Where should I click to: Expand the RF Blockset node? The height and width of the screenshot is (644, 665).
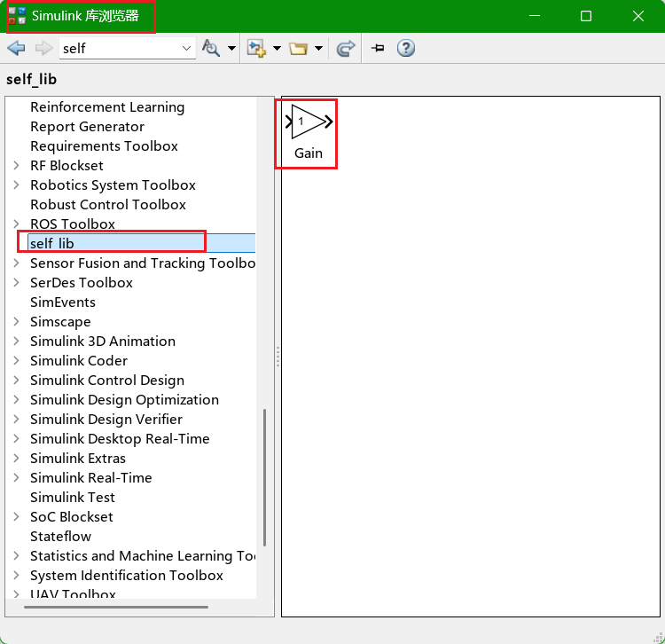[x=17, y=166]
